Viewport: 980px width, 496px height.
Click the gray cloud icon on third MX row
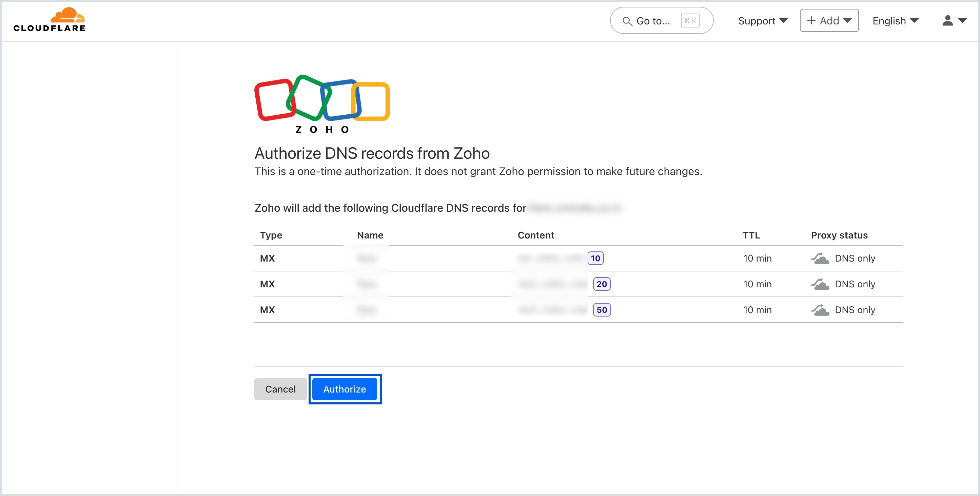pyautogui.click(x=821, y=310)
